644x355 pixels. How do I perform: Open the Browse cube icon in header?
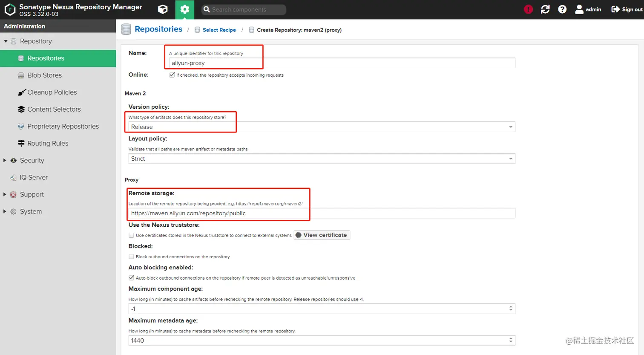tap(163, 9)
